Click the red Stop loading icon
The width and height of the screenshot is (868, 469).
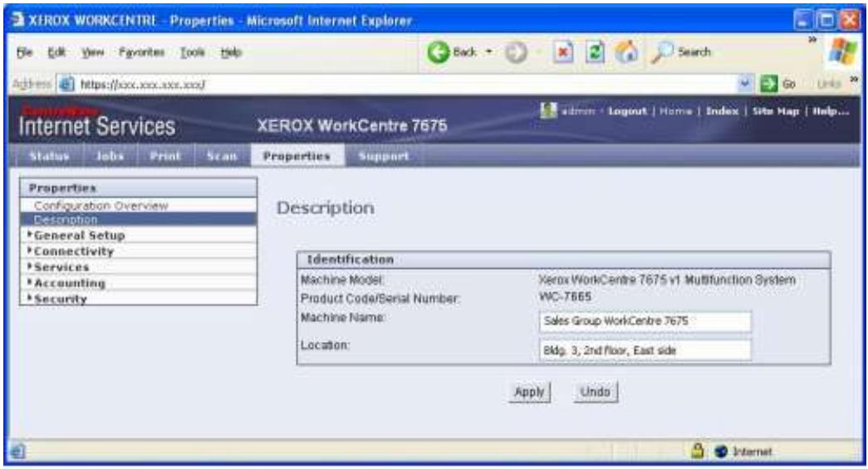click(x=563, y=52)
